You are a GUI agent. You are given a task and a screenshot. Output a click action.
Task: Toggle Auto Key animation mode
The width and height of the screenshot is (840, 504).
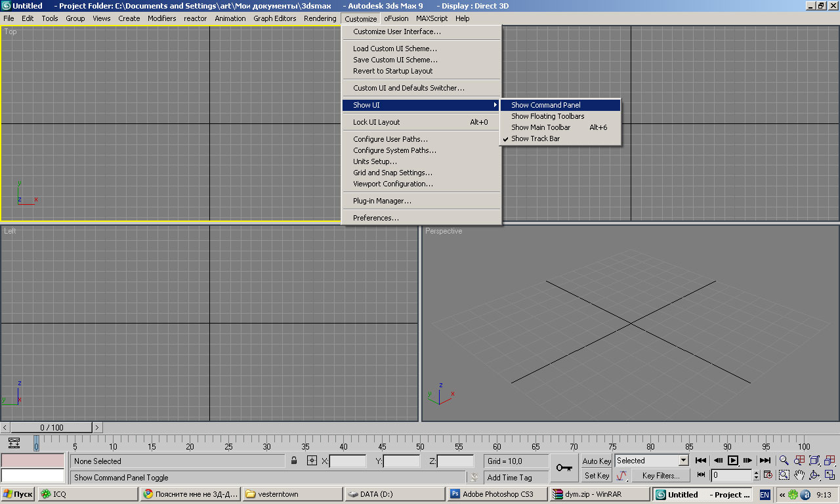(x=597, y=461)
